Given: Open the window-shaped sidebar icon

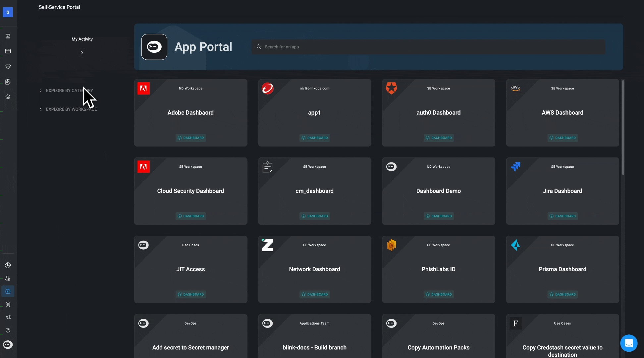Looking at the screenshot, I should 8,51.
